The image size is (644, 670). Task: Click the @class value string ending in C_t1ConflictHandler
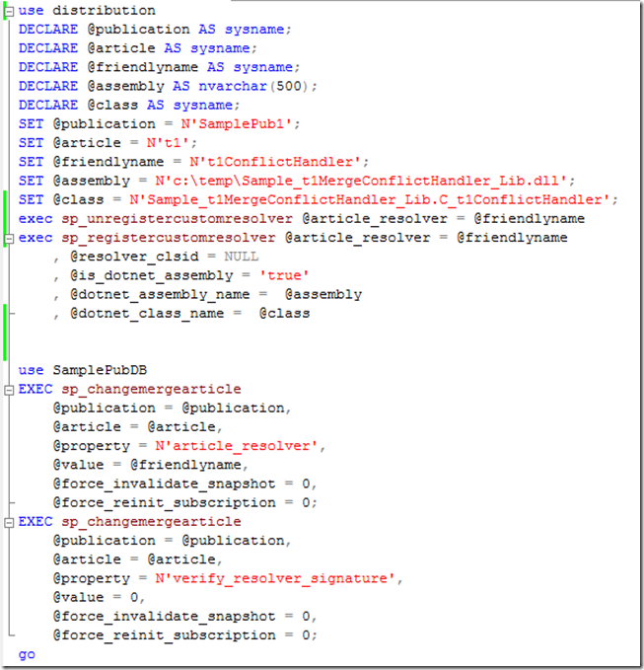370,199
